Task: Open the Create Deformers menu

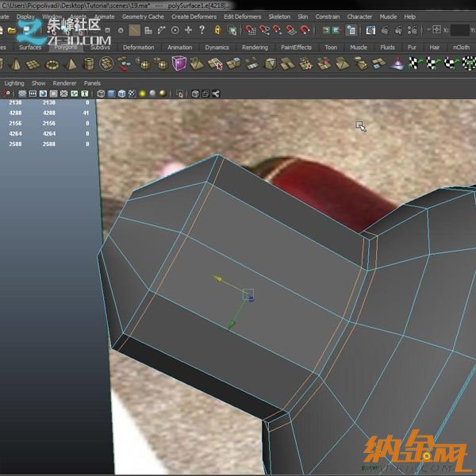Action: [194, 17]
